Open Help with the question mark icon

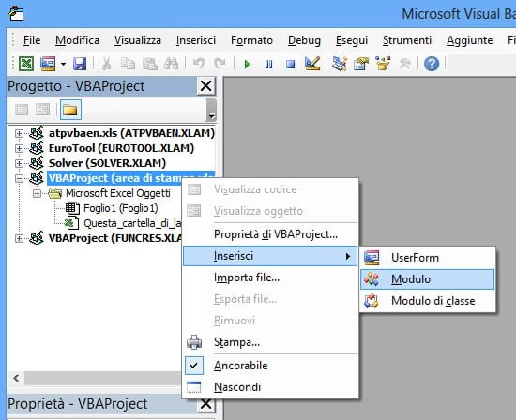point(432,64)
